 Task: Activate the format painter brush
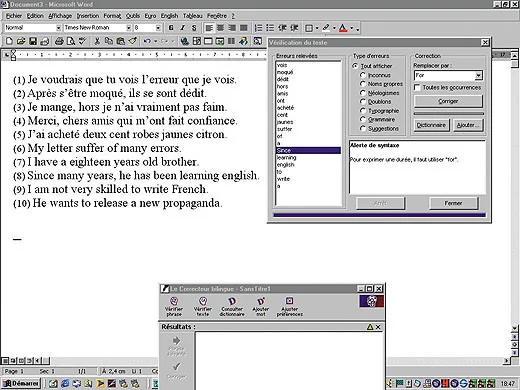coord(132,41)
